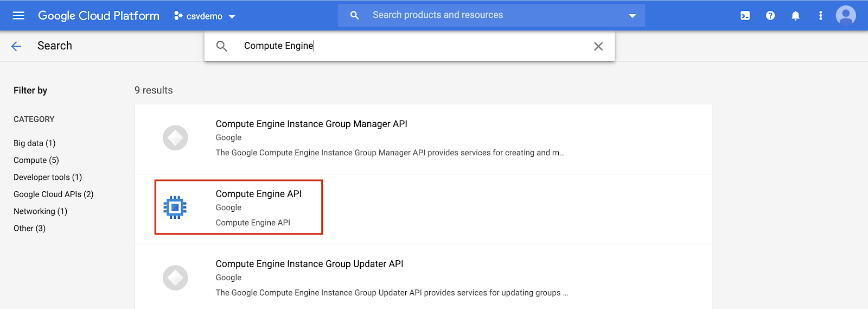Filter by Big data category
The width and height of the screenshot is (868, 309).
point(34,143)
